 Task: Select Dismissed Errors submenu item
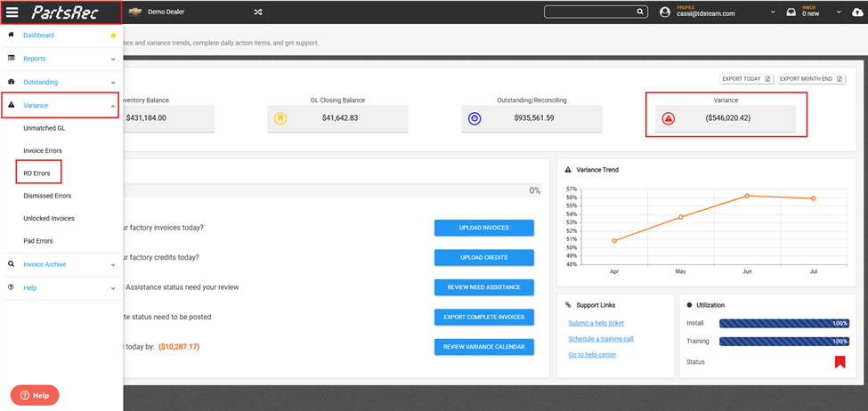click(47, 196)
